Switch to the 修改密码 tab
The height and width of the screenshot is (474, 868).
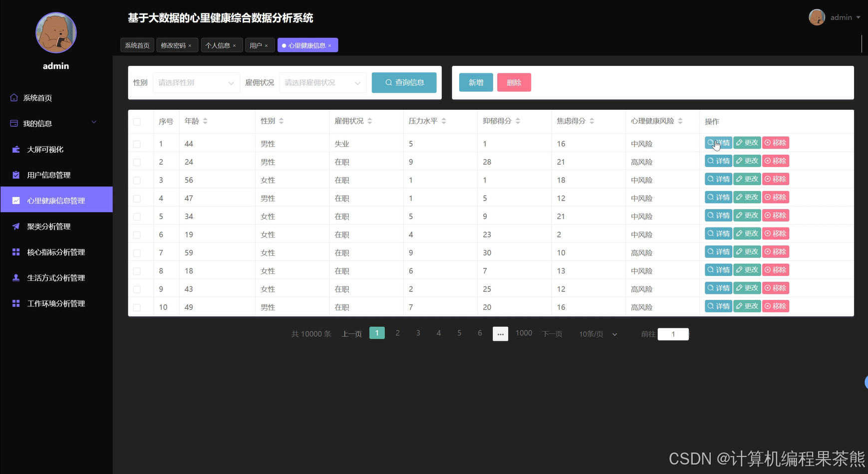[x=174, y=45]
